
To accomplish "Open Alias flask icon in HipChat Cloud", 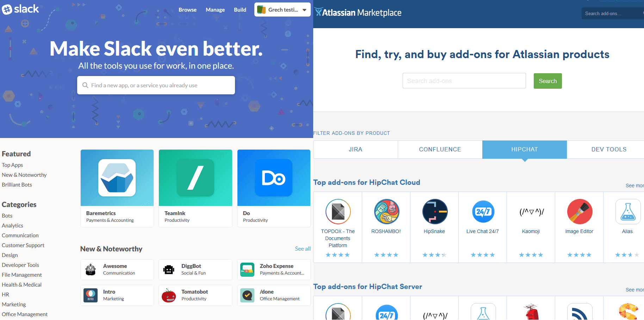I will [x=628, y=212].
